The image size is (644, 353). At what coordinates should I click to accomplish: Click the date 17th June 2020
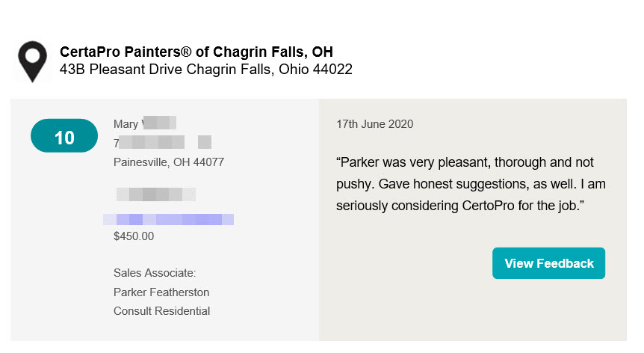coord(374,124)
